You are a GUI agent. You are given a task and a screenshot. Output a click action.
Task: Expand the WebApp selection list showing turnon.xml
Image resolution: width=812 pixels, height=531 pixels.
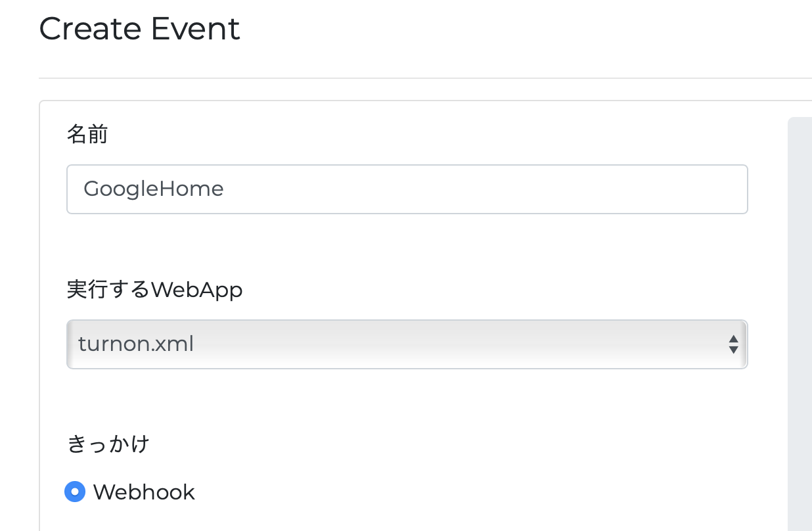[406, 344]
